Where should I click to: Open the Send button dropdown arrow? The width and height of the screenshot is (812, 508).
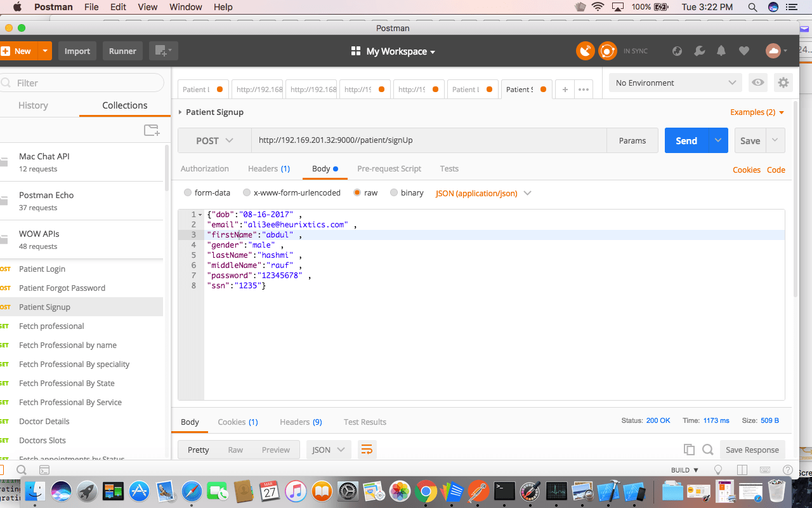(718, 140)
